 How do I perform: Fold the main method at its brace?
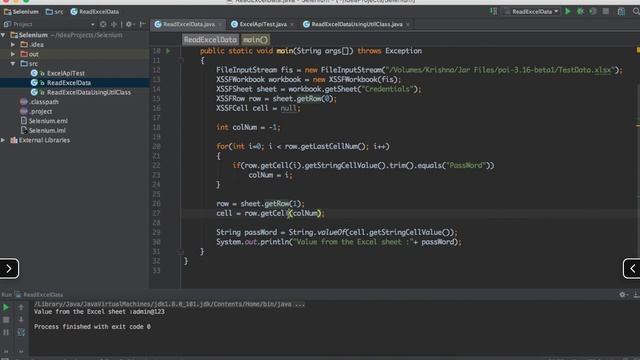(181, 60)
